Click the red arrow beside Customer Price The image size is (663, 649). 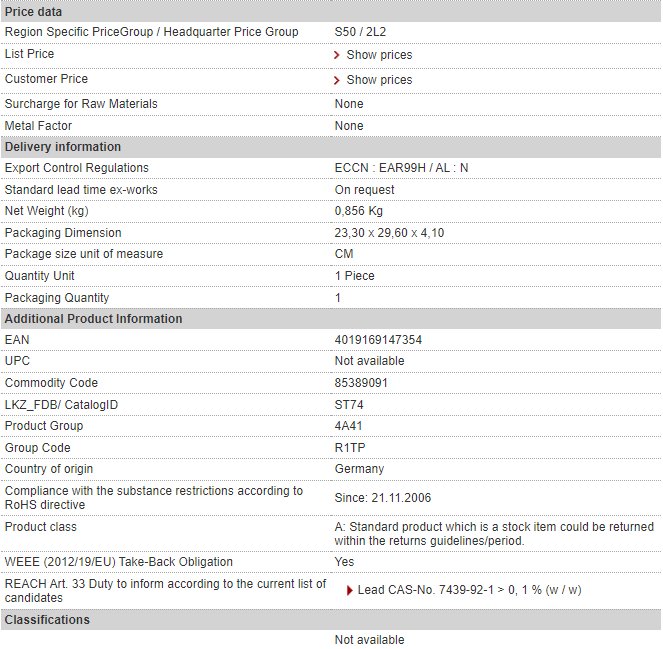[337, 80]
